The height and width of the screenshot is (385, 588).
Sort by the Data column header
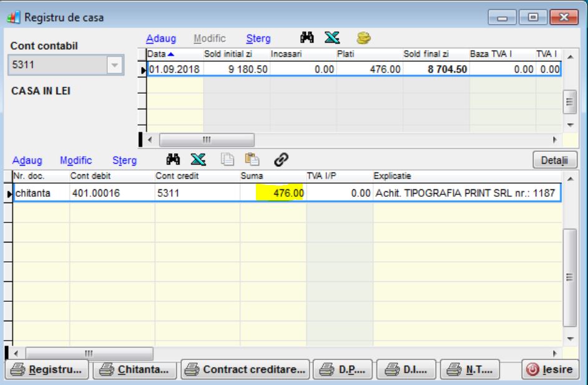coord(175,54)
